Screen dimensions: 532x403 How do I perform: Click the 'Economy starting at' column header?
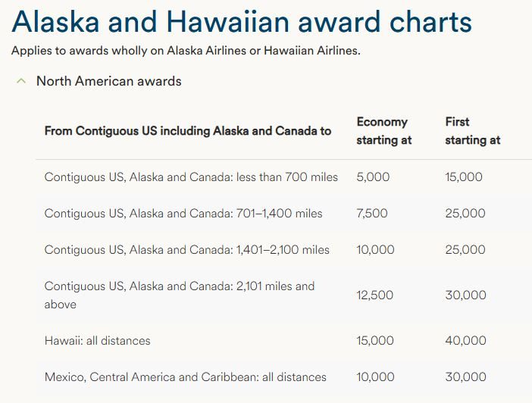[x=383, y=131]
